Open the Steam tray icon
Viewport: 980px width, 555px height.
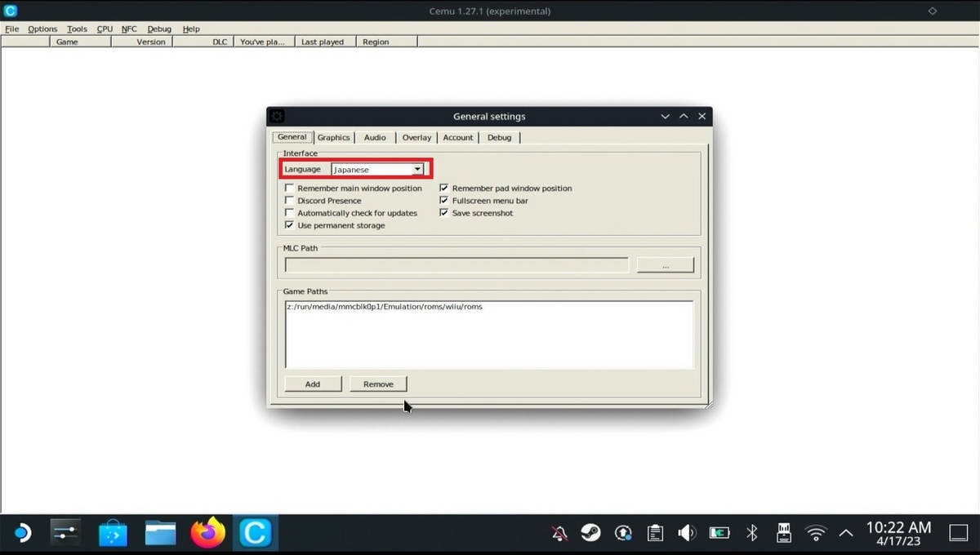(x=590, y=534)
